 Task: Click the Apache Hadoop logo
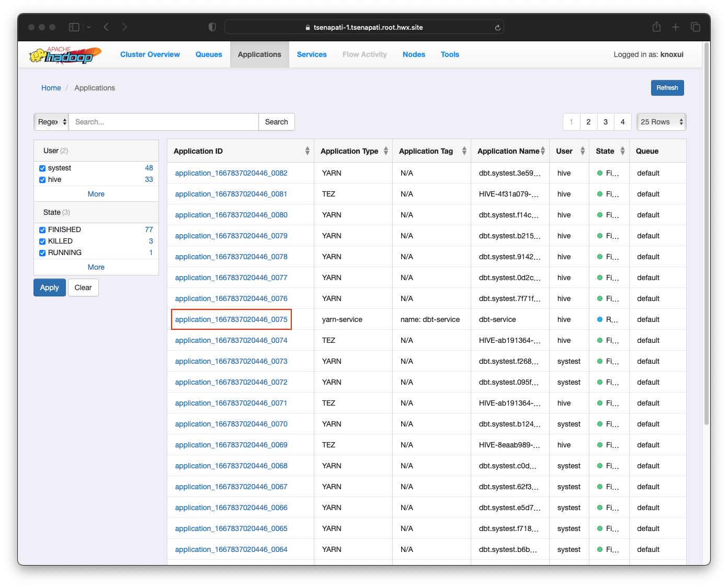click(65, 55)
